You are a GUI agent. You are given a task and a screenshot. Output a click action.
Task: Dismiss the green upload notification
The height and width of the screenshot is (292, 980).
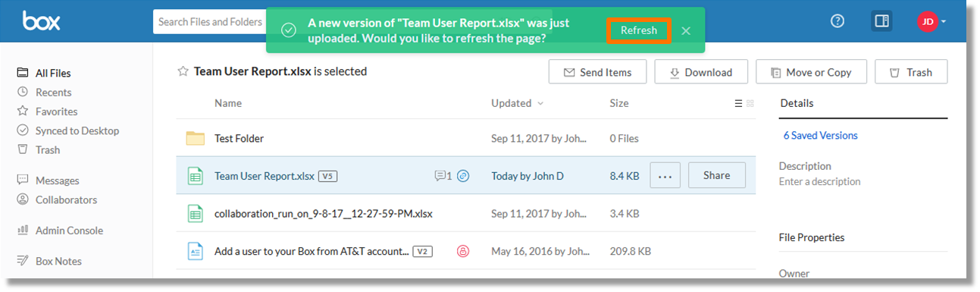686,30
